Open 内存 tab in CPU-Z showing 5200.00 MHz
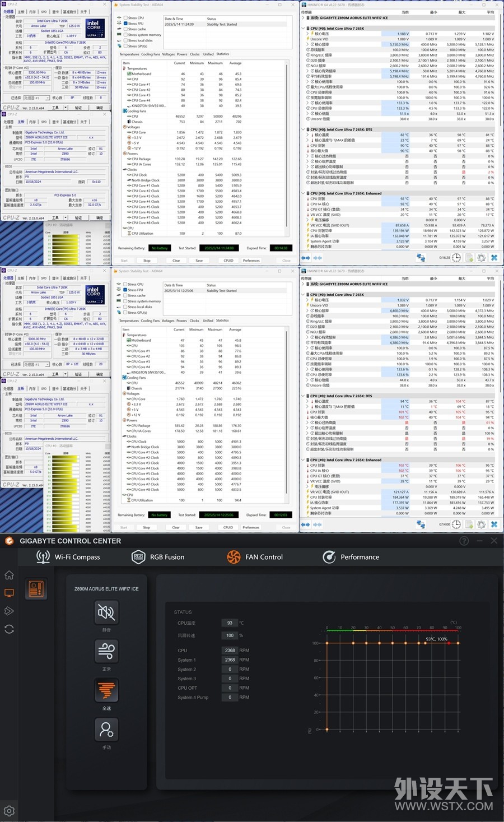504x822 pixels. 32,11
